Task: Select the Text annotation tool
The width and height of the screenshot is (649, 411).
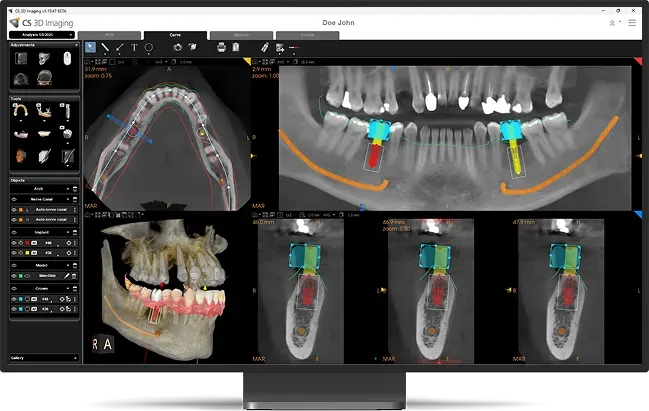Action: click(x=134, y=48)
